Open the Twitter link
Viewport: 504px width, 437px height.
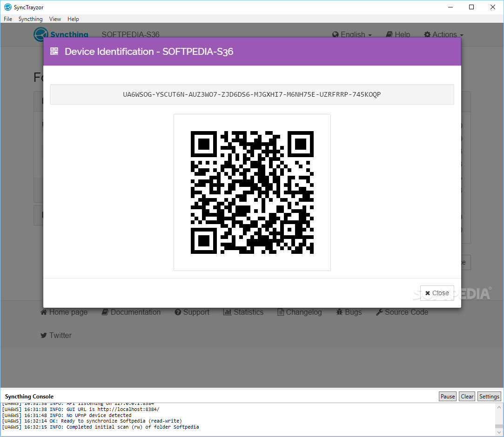tap(56, 335)
